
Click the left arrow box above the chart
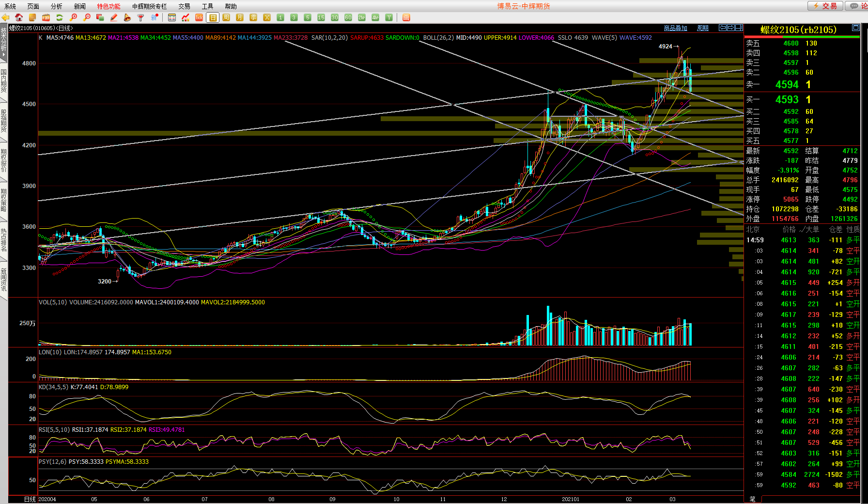click(x=723, y=28)
